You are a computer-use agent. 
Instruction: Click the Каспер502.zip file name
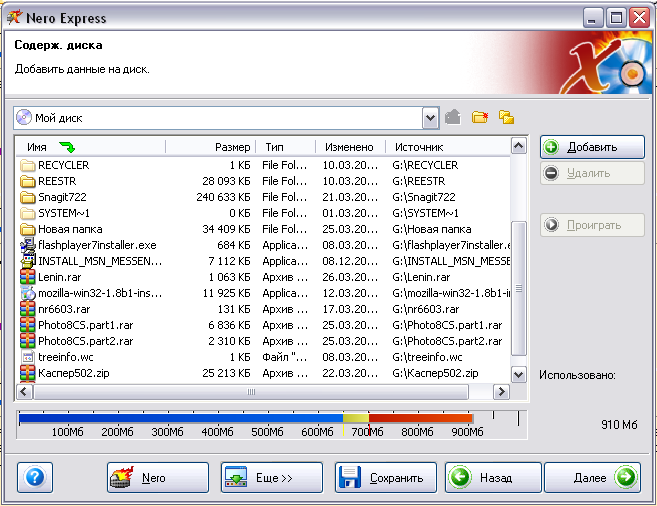tap(74, 373)
